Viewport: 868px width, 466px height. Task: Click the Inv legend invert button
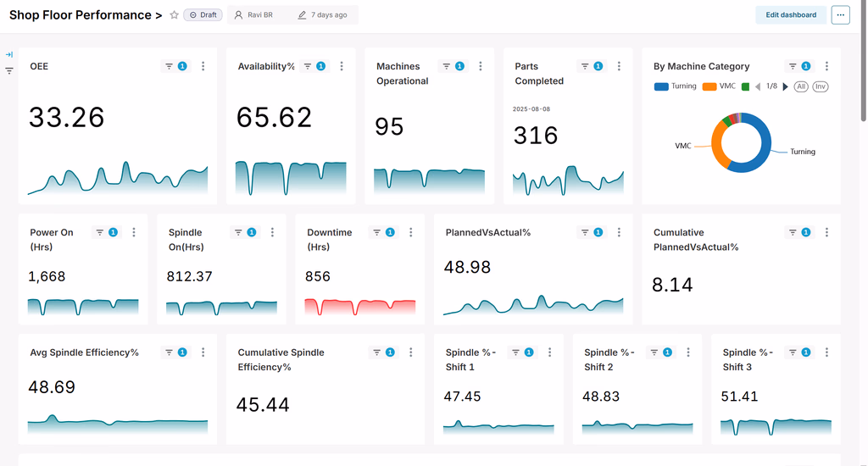click(x=821, y=86)
